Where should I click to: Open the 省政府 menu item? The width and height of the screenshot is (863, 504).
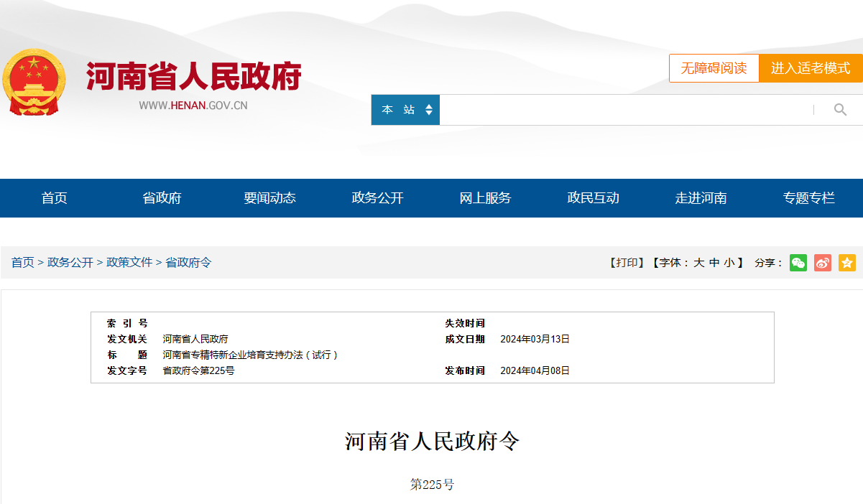point(162,198)
